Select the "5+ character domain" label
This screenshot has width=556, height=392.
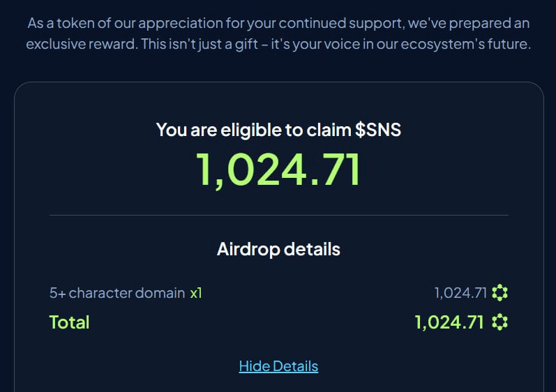117,293
